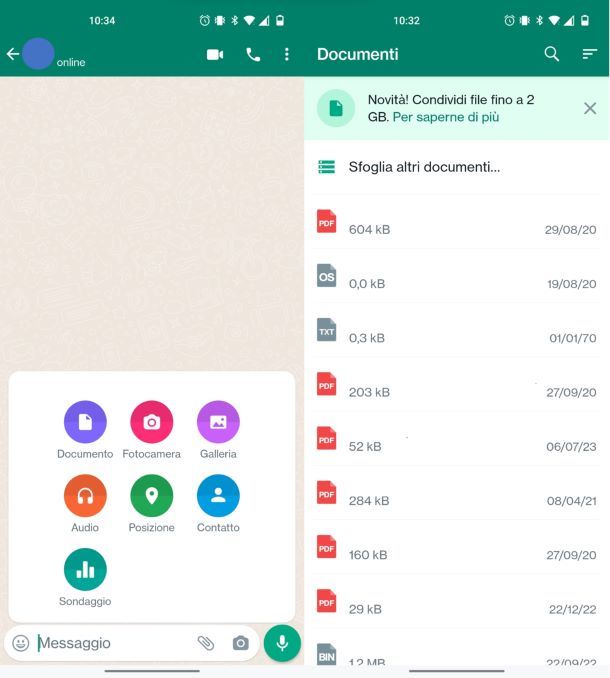Tap the green microphone record button
The height and width of the screenshot is (678, 610).
[x=282, y=643]
